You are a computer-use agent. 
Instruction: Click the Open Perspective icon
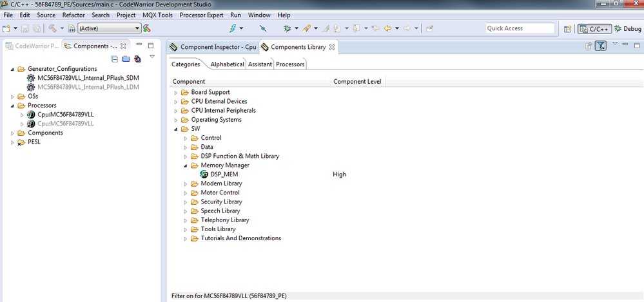(567, 29)
